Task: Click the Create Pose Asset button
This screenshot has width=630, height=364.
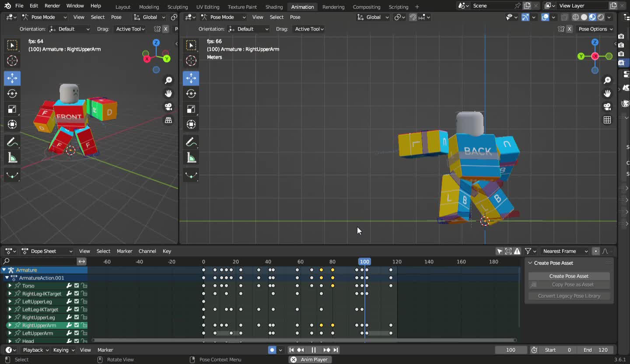Action: [569, 276]
